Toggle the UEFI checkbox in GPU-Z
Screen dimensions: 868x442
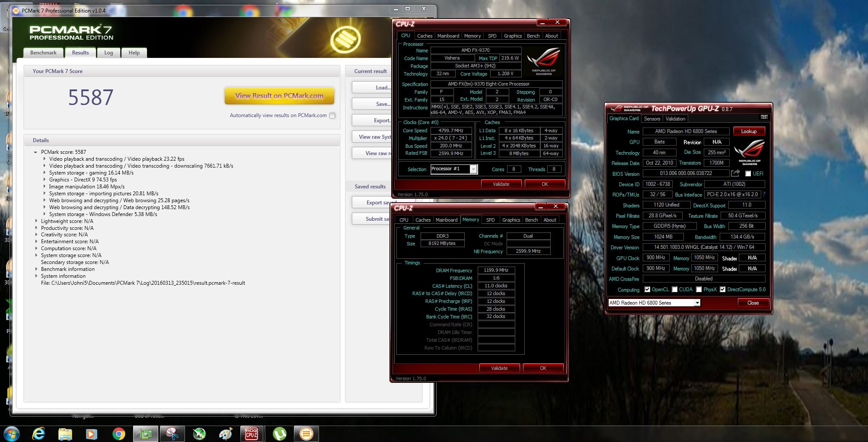coord(748,174)
